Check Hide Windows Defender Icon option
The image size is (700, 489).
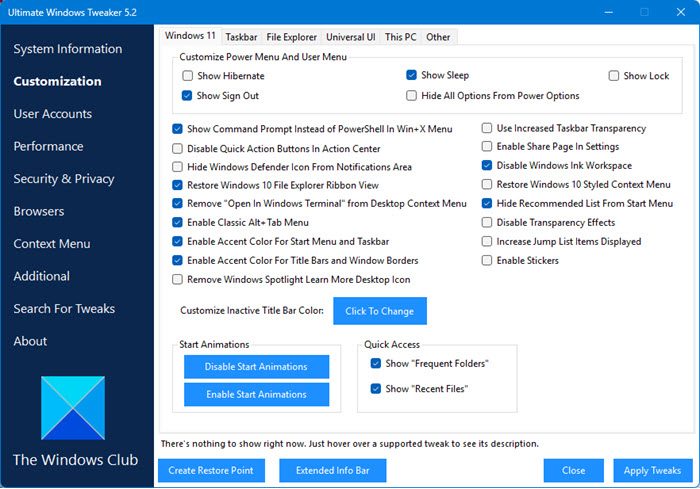point(177,167)
